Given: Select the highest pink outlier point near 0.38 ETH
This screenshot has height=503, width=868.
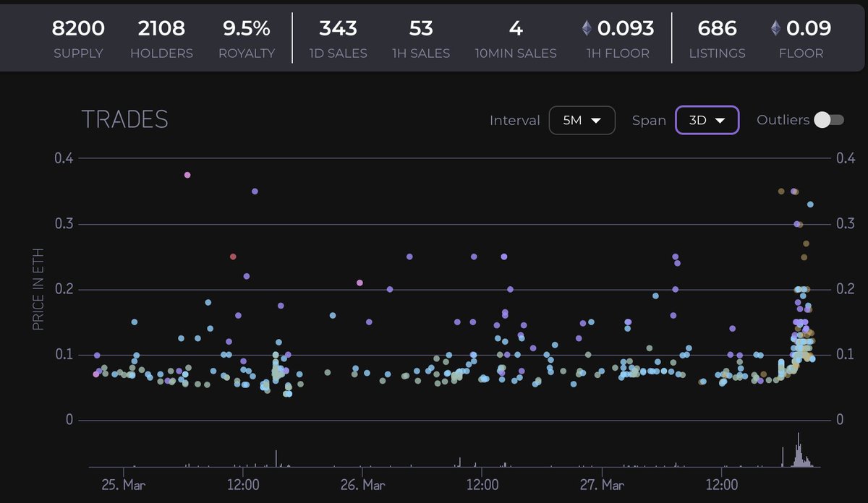Looking at the screenshot, I should [187, 174].
